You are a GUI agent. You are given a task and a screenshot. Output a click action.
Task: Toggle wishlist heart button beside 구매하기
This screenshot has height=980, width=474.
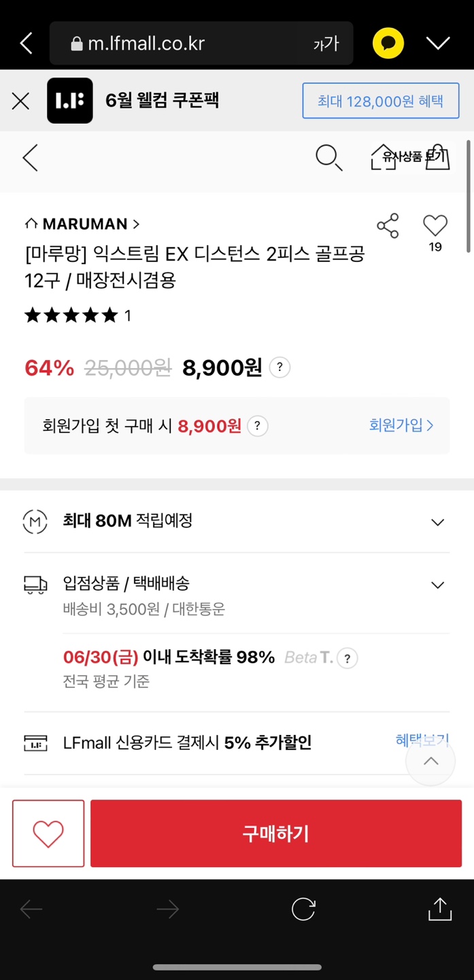pyautogui.click(x=48, y=834)
